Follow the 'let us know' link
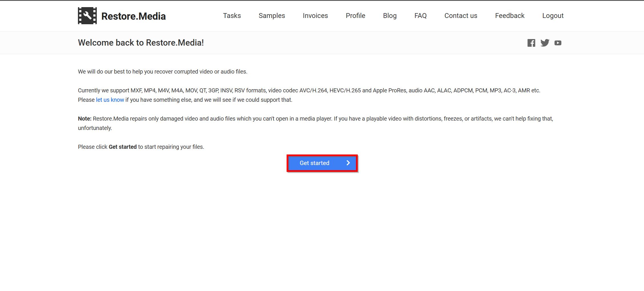Screen dimensions: 644x291 click(x=110, y=100)
